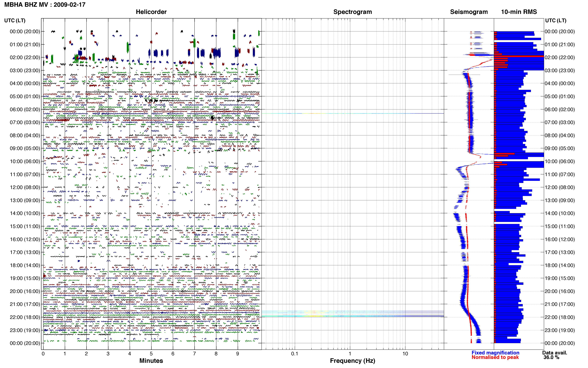Click tick "10" on the frequency axis

tap(405, 354)
